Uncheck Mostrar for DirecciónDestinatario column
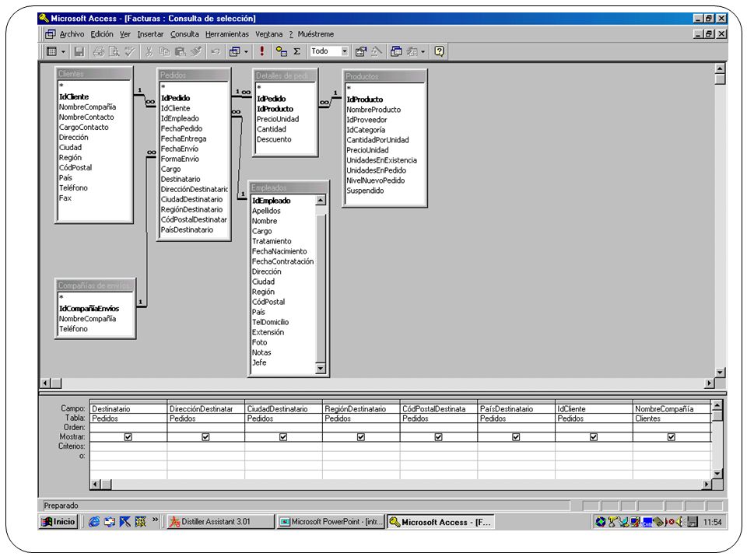Screen dimensions: 747x560 [205, 436]
